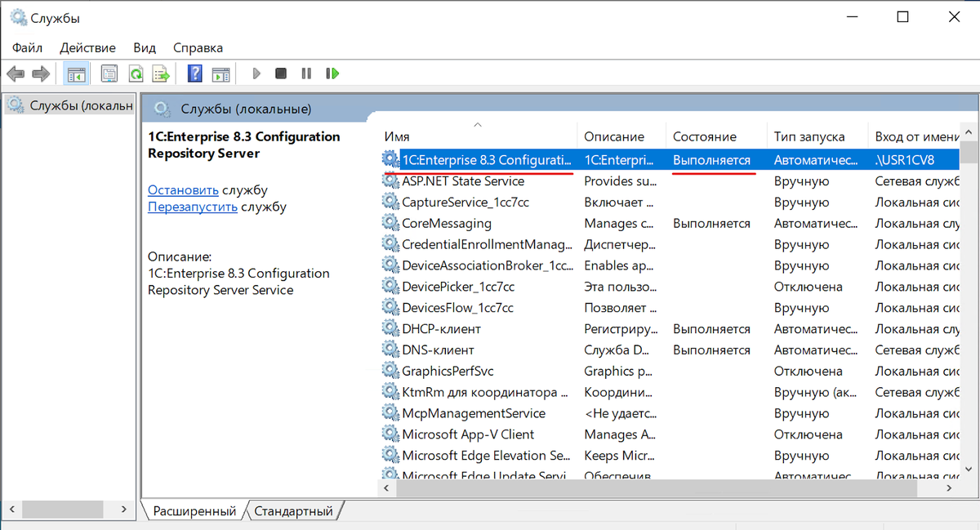This screenshot has width=980, height=530.
Task: Click gear icon of DNS-клиент row
Action: click(x=390, y=350)
